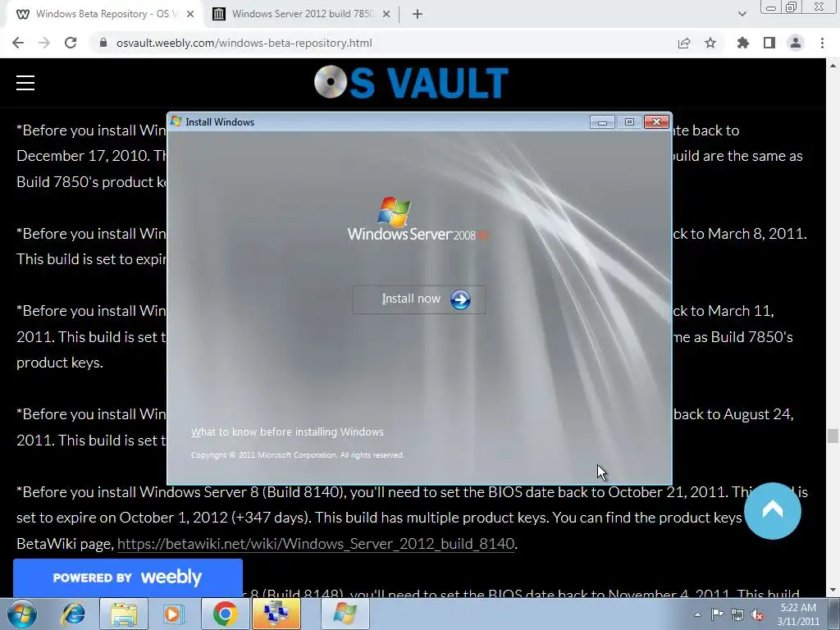
Task: Expand the tab search chevron
Action: (742, 14)
